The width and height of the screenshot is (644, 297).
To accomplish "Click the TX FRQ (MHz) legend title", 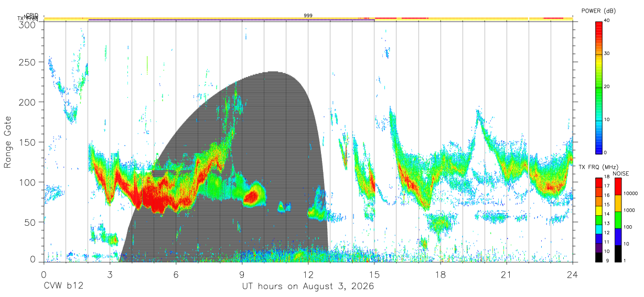I will click(x=598, y=167).
